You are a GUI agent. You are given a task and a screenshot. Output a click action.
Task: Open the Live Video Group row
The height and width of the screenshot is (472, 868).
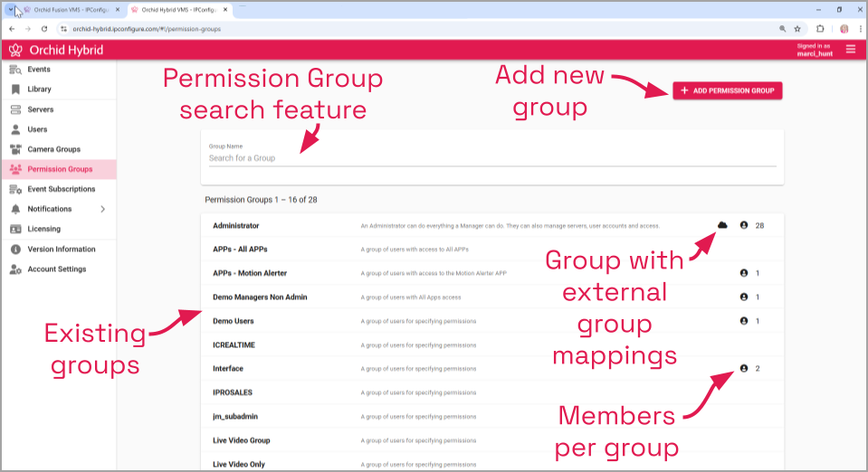point(492,440)
